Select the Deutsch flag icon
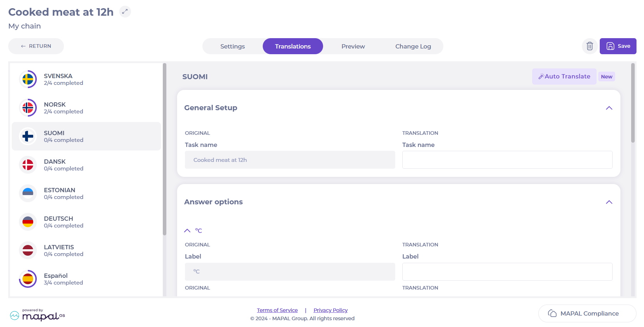The image size is (644, 327). [x=28, y=222]
